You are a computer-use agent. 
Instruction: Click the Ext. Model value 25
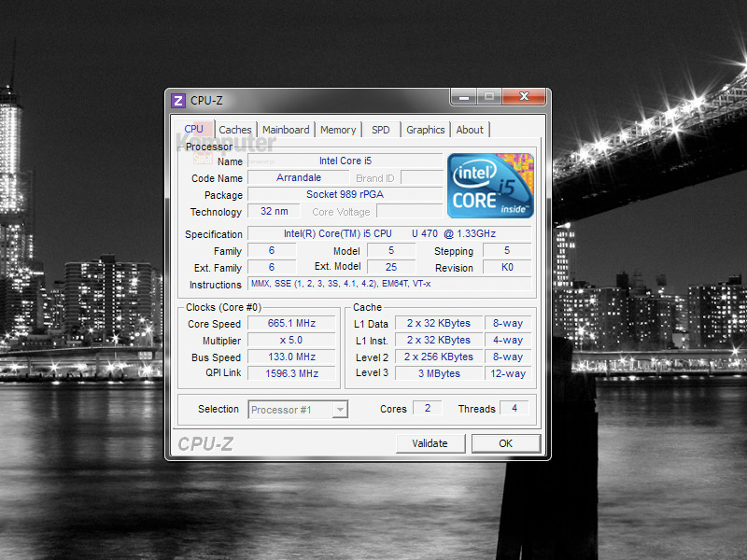pyautogui.click(x=391, y=267)
